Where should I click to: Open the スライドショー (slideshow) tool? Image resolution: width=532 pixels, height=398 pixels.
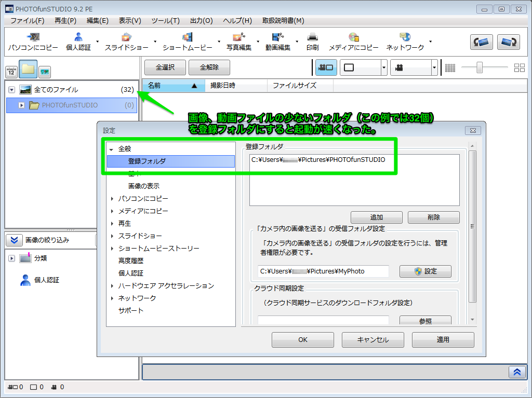(x=127, y=40)
